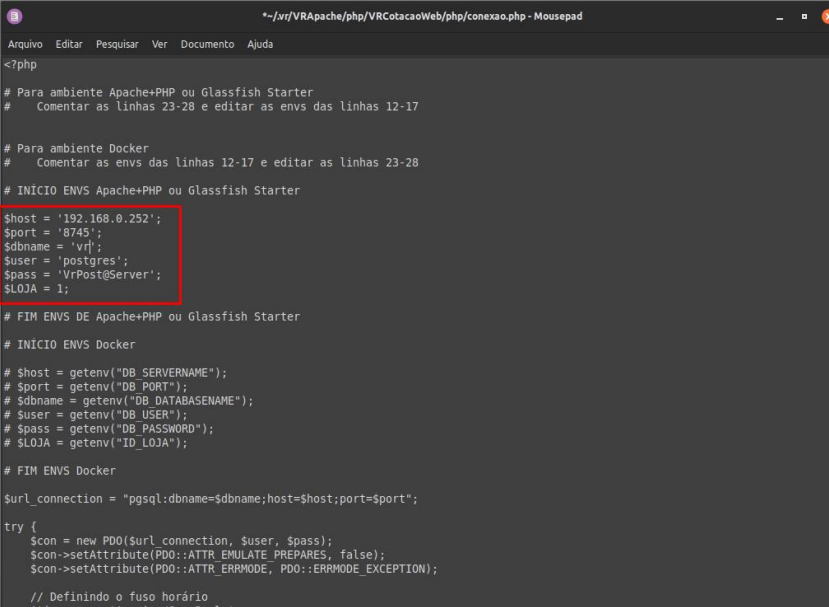Click the $port = '8745' line
This screenshot has height=607, width=829.
(x=53, y=233)
